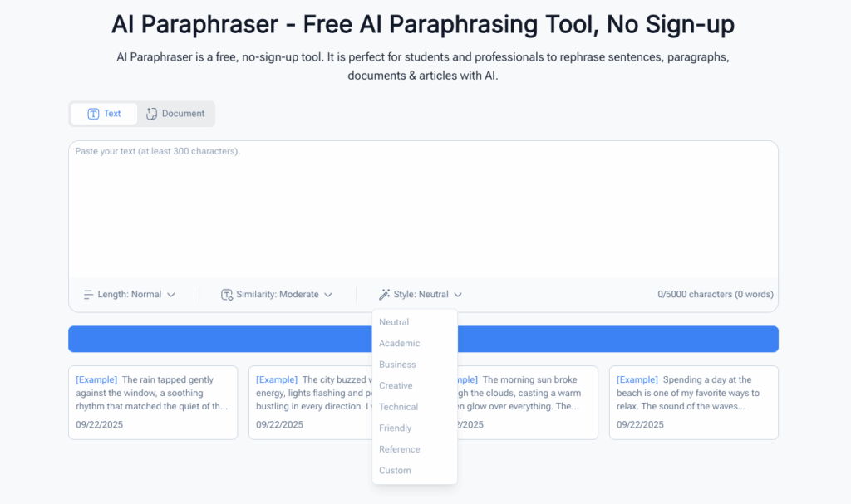The width and height of the screenshot is (851, 504).
Task: Choose Business style option
Action: pyautogui.click(x=397, y=365)
